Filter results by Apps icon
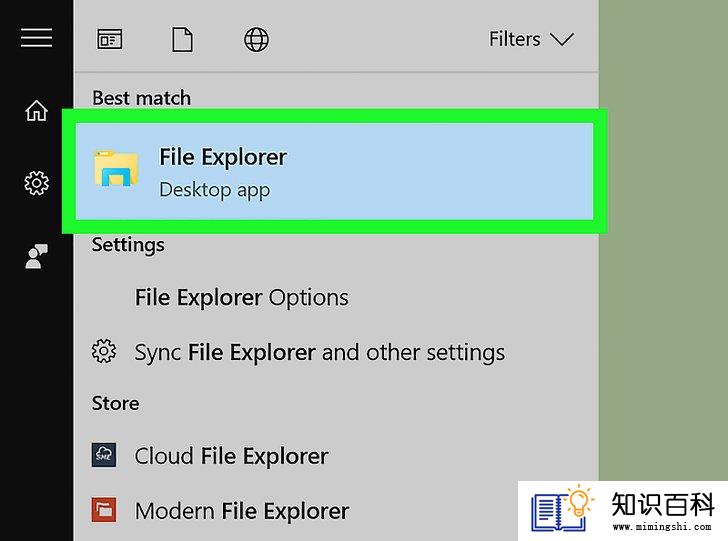Image resolution: width=728 pixels, height=541 pixels. (110, 39)
